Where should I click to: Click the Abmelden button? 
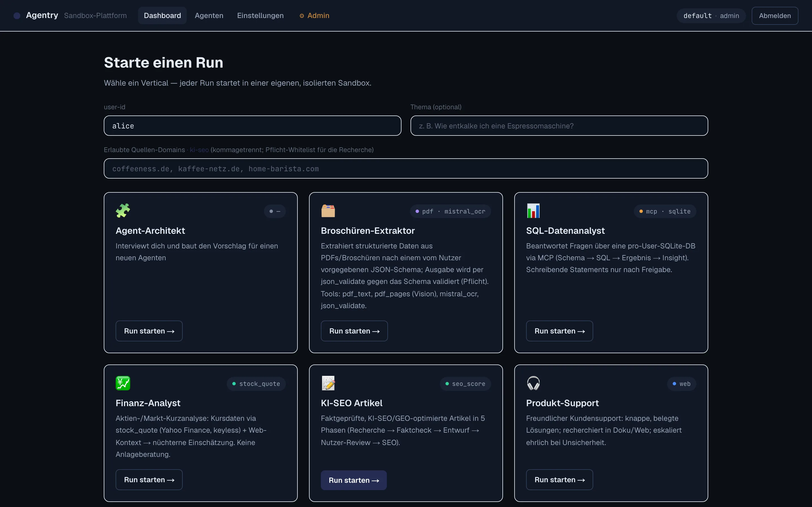coord(775,16)
